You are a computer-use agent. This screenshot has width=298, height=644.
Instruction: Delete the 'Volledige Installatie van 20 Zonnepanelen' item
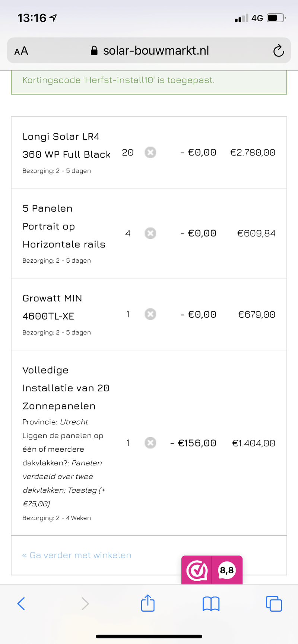pyautogui.click(x=150, y=443)
